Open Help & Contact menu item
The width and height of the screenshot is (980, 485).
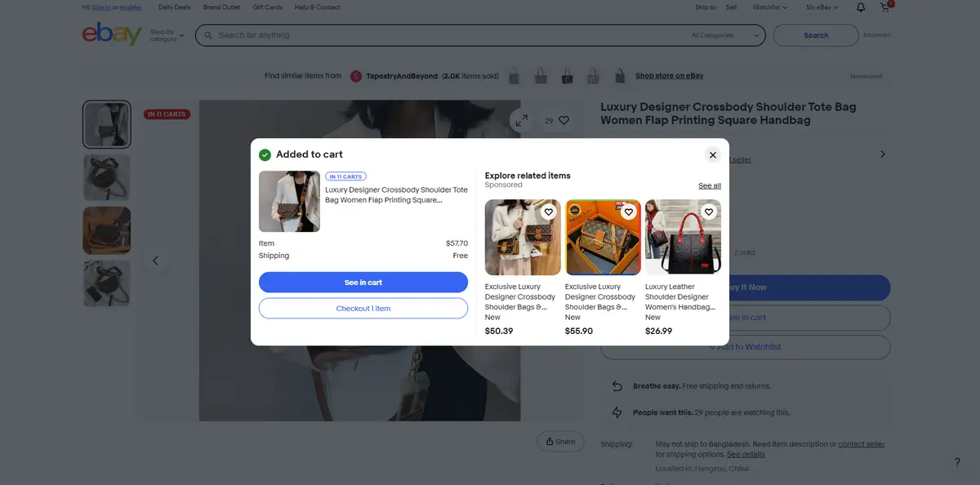(317, 7)
